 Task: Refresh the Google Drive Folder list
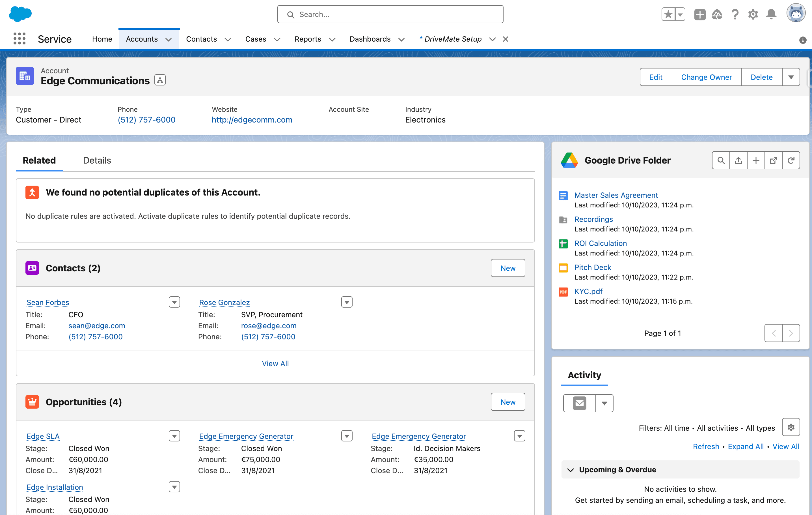pos(791,160)
